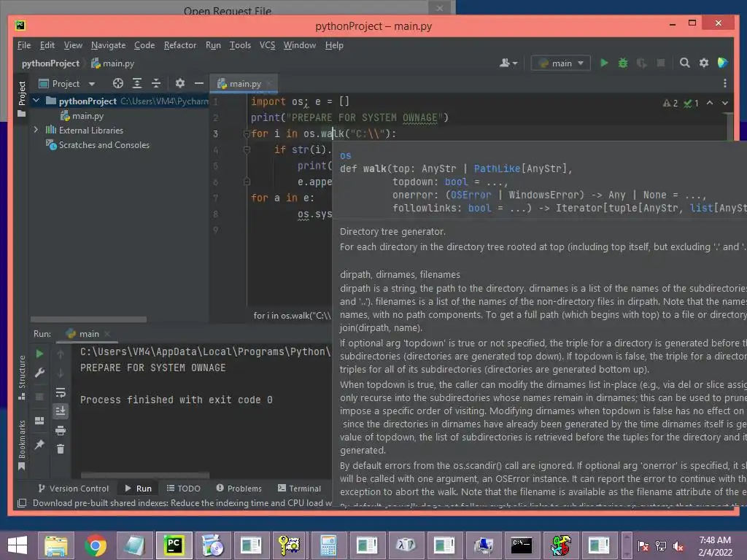Open Search Everywhere magnifier icon
747x560 pixels.
coord(684,63)
